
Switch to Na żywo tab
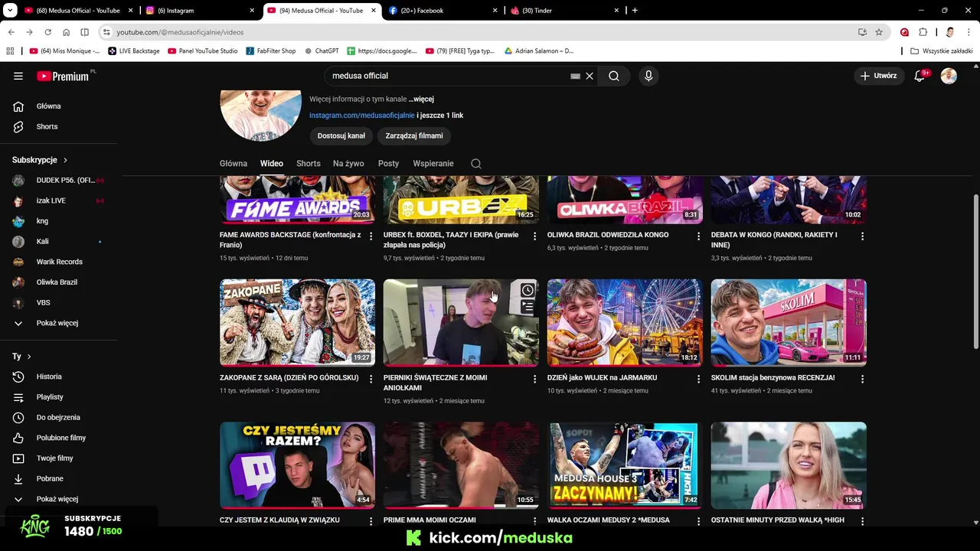[x=348, y=164]
